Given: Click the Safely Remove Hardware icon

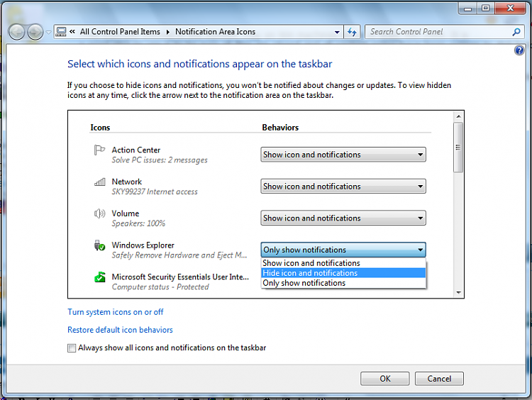Looking at the screenshot, I should point(99,245).
